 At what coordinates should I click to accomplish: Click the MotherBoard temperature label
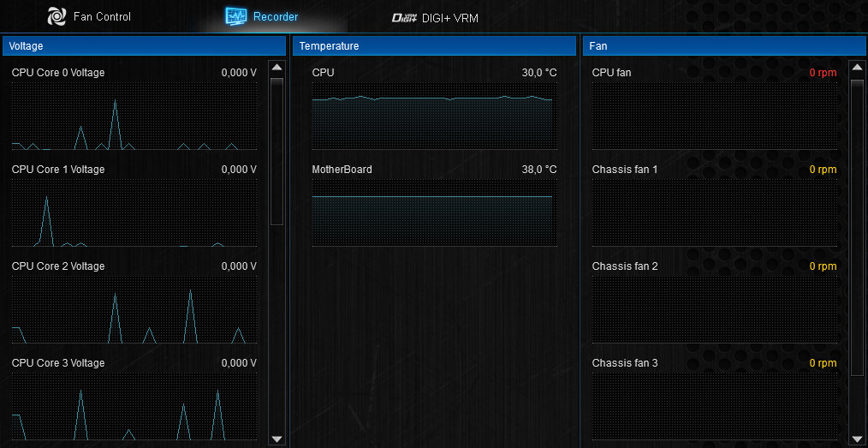click(342, 170)
